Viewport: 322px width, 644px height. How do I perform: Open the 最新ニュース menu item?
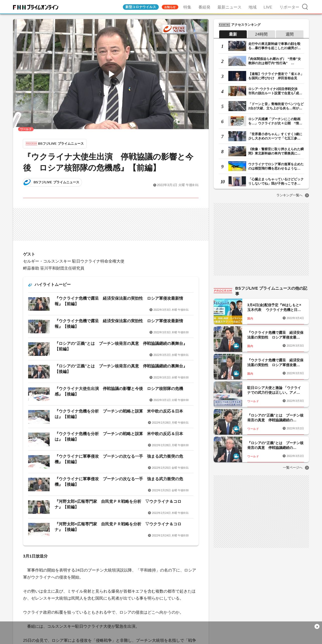click(x=229, y=7)
